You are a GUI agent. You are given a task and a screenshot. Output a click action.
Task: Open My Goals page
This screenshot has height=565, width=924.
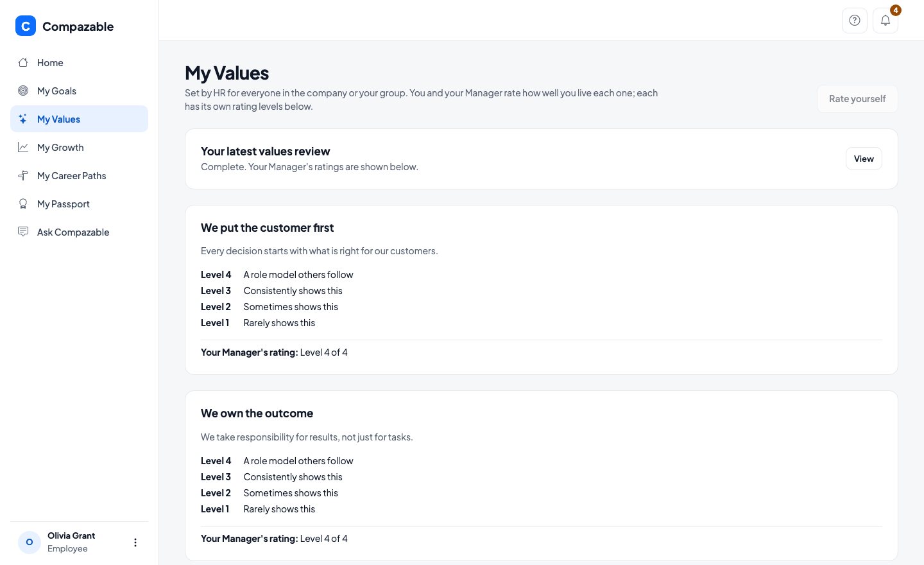[79, 91]
